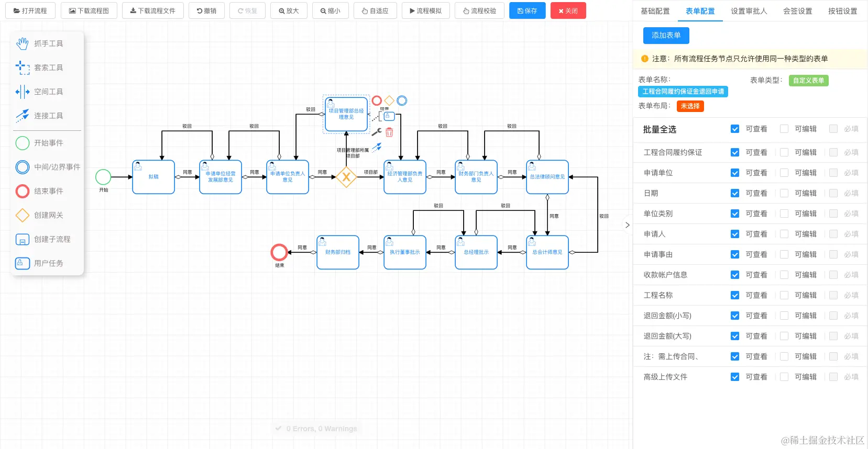Click the 0 Errors, 0 Warnings status
The image size is (868, 449).
click(x=316, y=429)
